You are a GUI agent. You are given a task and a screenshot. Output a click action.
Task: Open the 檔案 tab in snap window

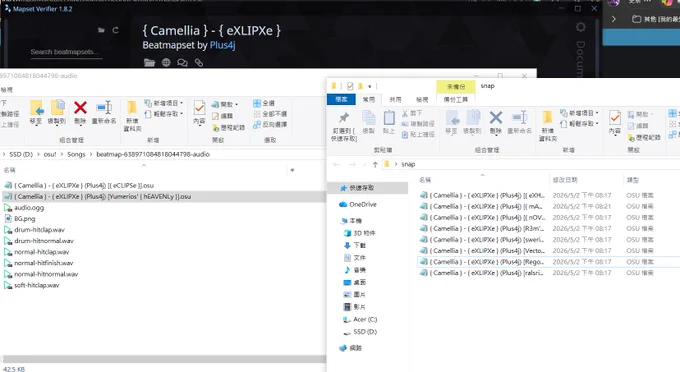click(341, 99)
